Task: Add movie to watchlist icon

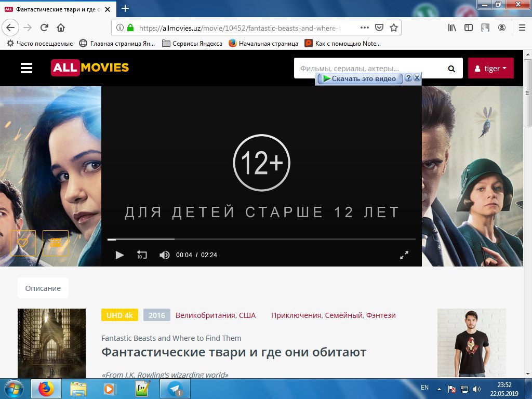Action: (x=56, y=243)
